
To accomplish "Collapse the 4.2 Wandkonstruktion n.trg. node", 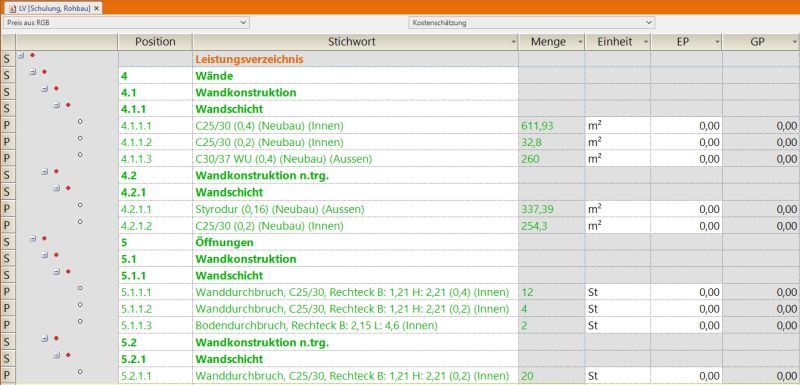I will pyautogui.click(x=44, y=172).
